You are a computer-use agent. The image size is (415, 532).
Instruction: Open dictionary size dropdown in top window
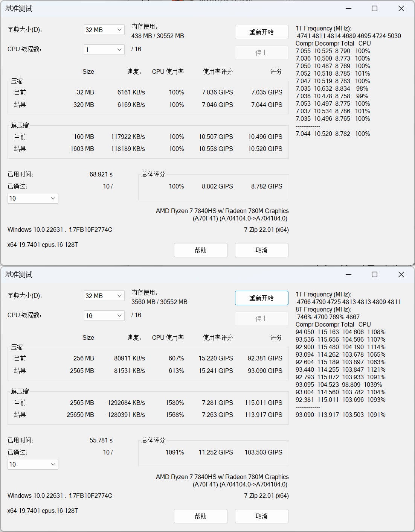(x=104, y=30)
